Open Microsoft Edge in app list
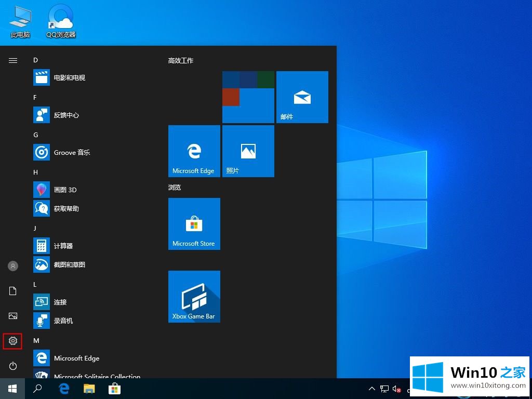Screen dimensions: 532x399 [92, 358]
